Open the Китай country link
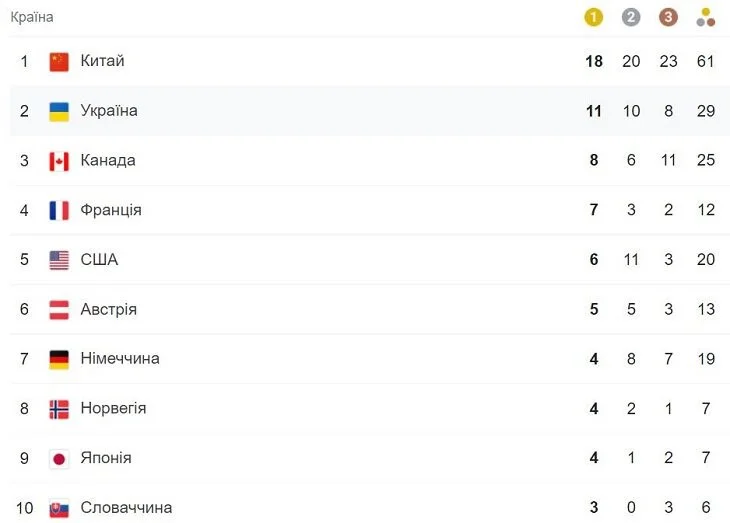The height and width of the screenshot is (523, 730). tap(102, 61)
